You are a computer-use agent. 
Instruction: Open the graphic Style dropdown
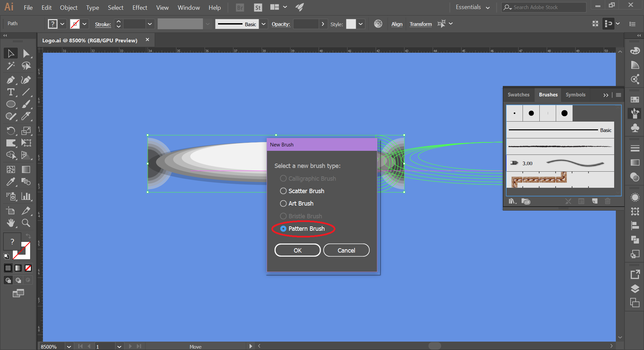coord(361,24)
